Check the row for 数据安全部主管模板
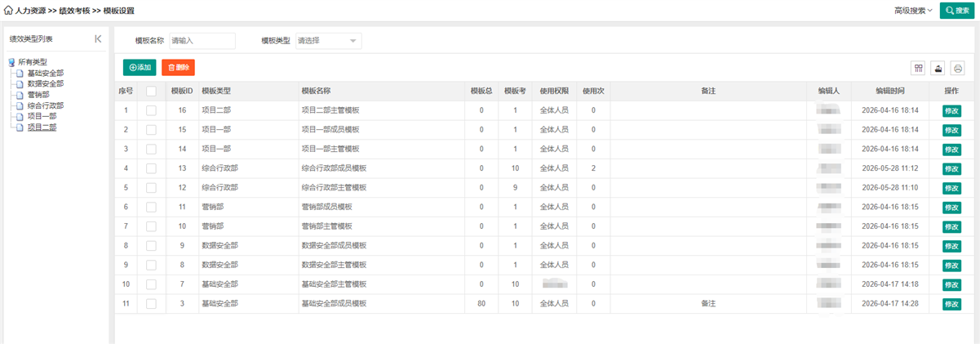The height and width of the screenshot is (344, 980). tap(151, 266)
